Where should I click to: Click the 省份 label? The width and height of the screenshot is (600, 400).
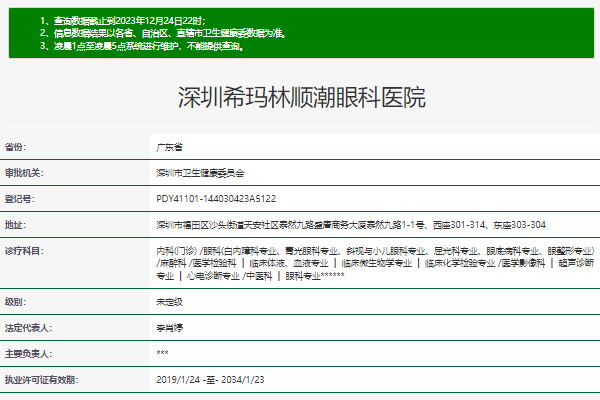(15, 147)
